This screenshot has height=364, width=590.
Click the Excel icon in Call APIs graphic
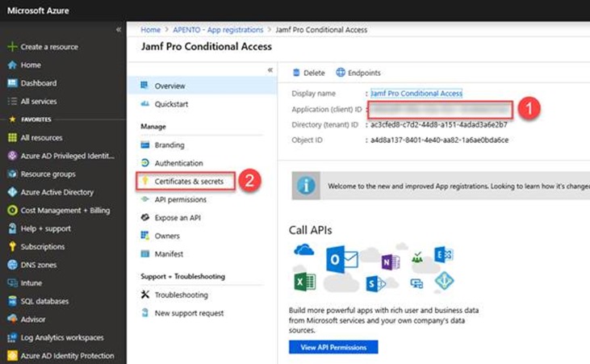click(x=304, y=282)
